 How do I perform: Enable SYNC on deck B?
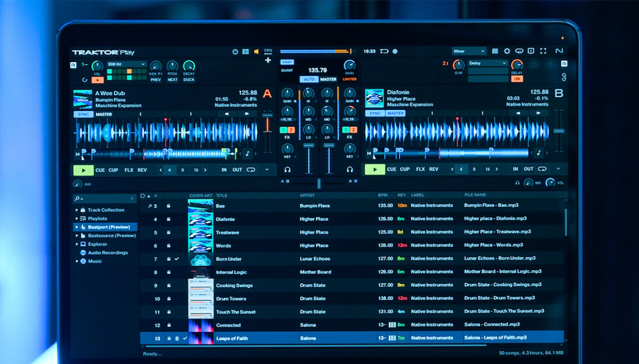374,113
